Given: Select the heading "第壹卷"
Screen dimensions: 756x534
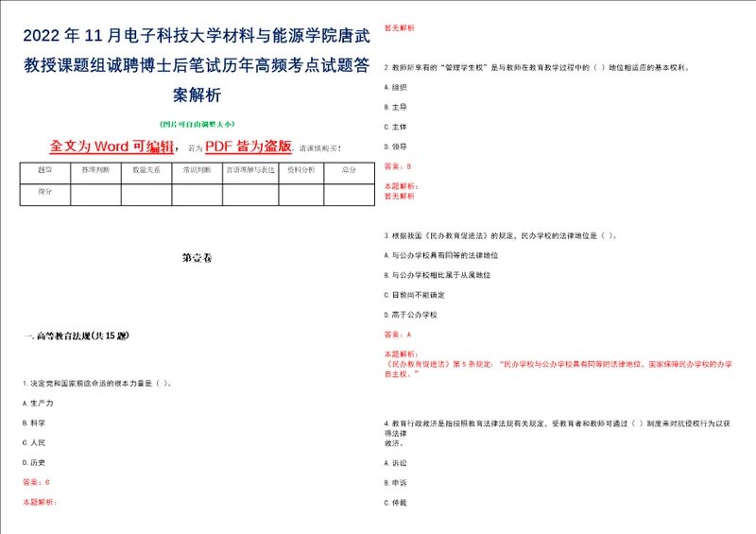Looking at the screenshot, I should click(x=197, y=258).
